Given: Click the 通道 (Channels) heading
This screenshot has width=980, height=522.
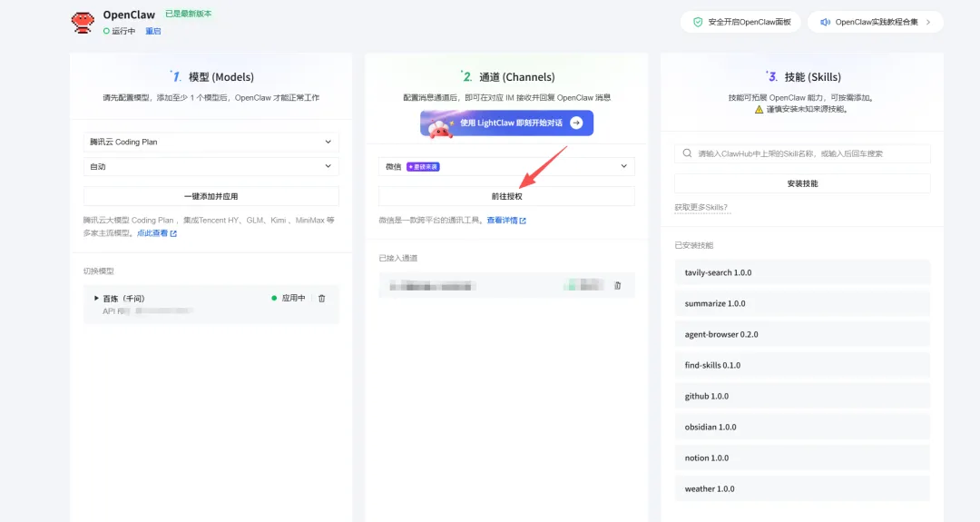Looking at the screenshot, I should point(517,77).
